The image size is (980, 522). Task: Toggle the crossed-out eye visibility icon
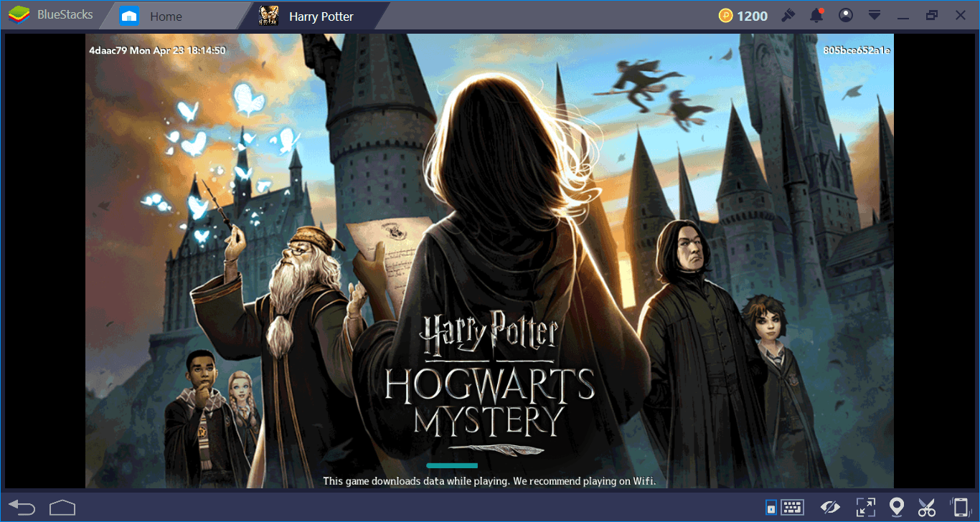coord(830,508)
